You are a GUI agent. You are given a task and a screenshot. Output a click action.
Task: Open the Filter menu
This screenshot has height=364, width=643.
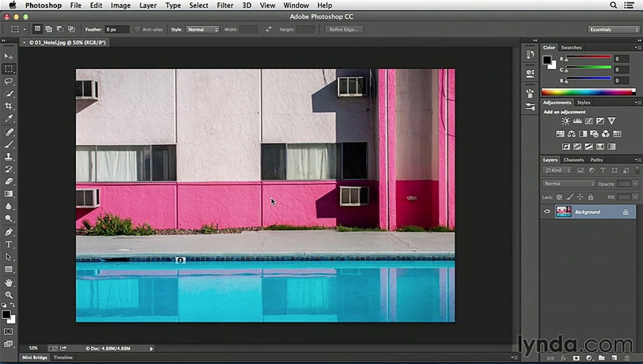click(225, 6)
